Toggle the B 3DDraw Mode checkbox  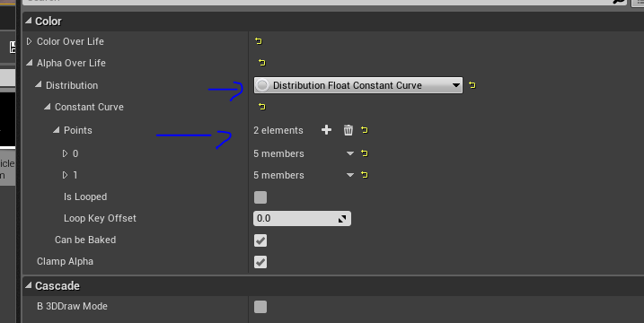[260, 307]
